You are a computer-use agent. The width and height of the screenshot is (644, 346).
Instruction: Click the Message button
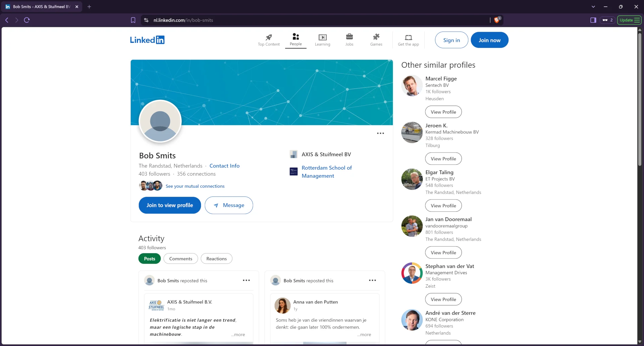(x=229, y=205)
